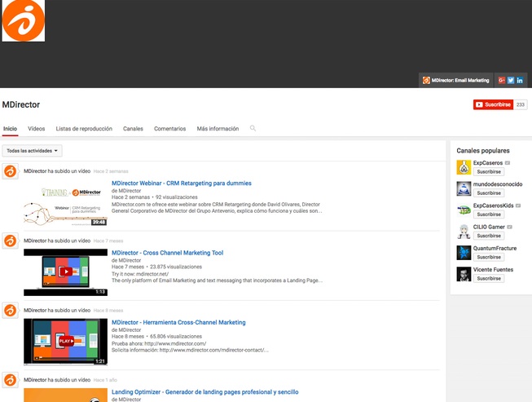Click the verified badge next to ExpCaserosKids
532x402 pixels.
pos(518,205)
